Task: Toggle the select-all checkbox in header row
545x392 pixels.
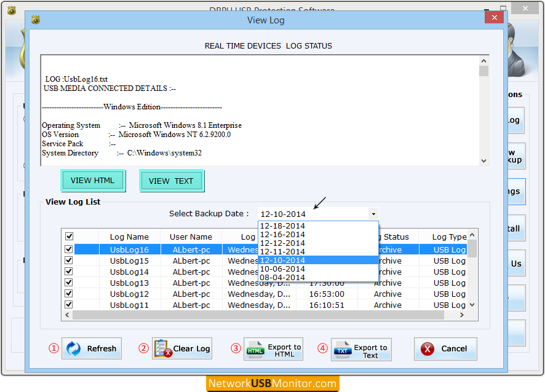Action: (69, 237)
